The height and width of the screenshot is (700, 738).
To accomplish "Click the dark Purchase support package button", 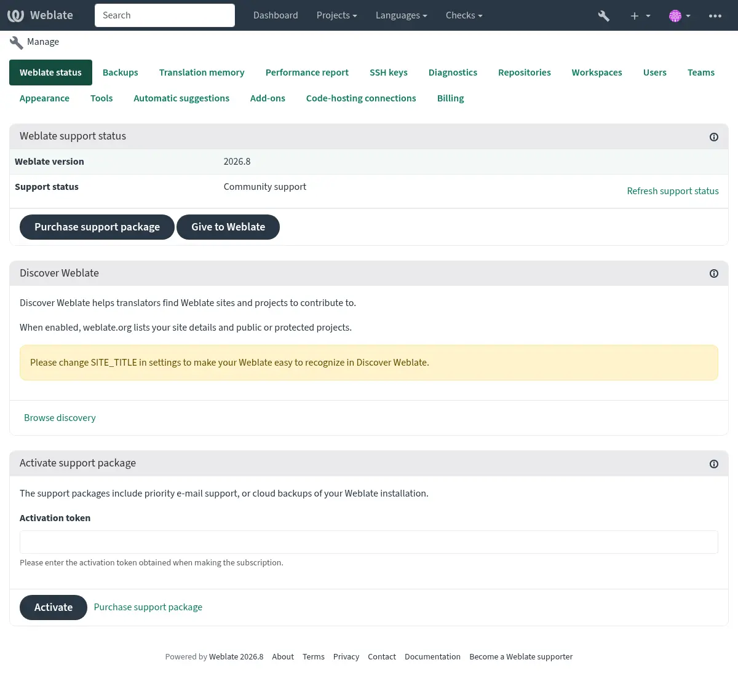I will coord(97,227).
